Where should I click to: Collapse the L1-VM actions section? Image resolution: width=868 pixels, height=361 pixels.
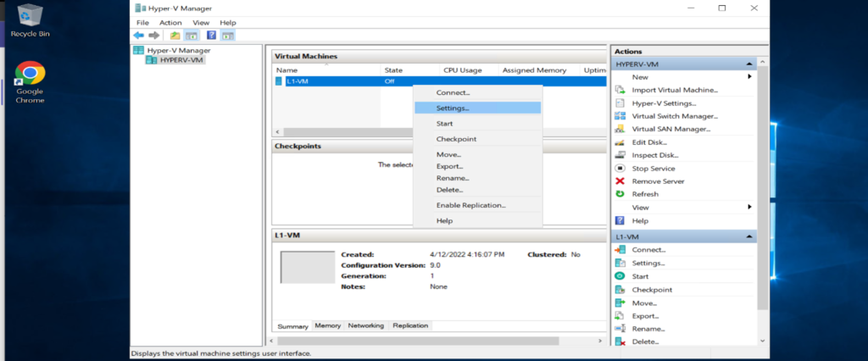(749, 236)
